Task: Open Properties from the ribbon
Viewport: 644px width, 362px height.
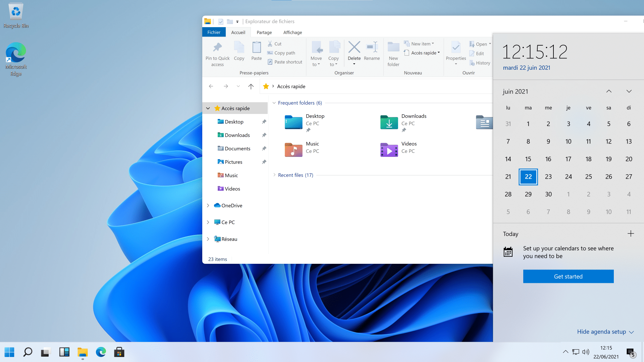Action: click(x=455, y=53)
